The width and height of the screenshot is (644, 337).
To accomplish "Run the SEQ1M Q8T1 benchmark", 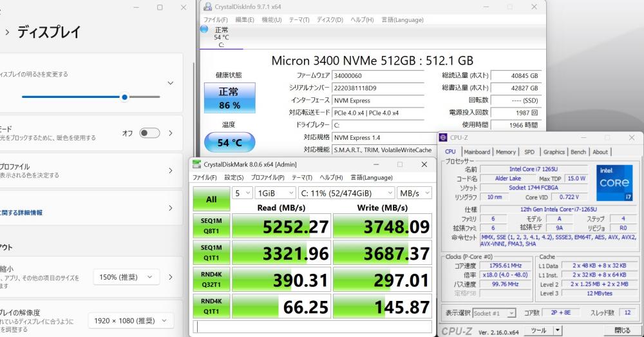I will point(211,226).
